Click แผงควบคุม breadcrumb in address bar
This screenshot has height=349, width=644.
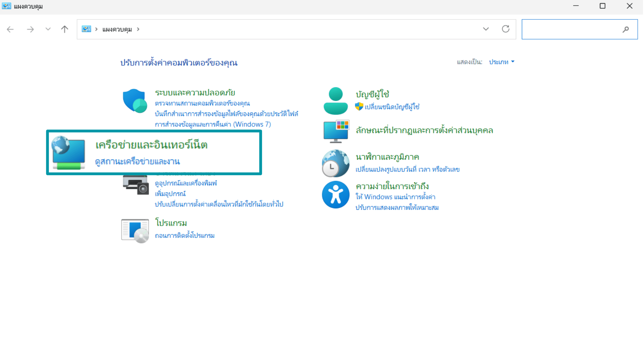pyautogui.click(x=116, y=29)
